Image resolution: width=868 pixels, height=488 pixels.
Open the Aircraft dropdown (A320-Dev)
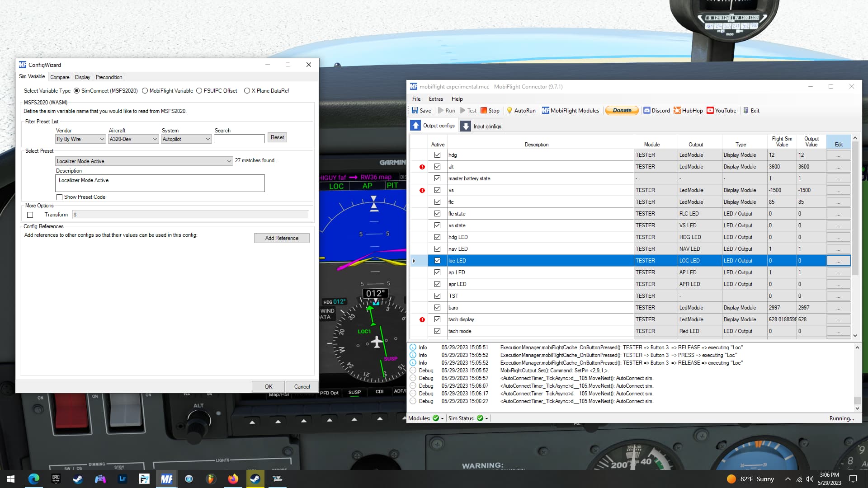tap(133, 139)
